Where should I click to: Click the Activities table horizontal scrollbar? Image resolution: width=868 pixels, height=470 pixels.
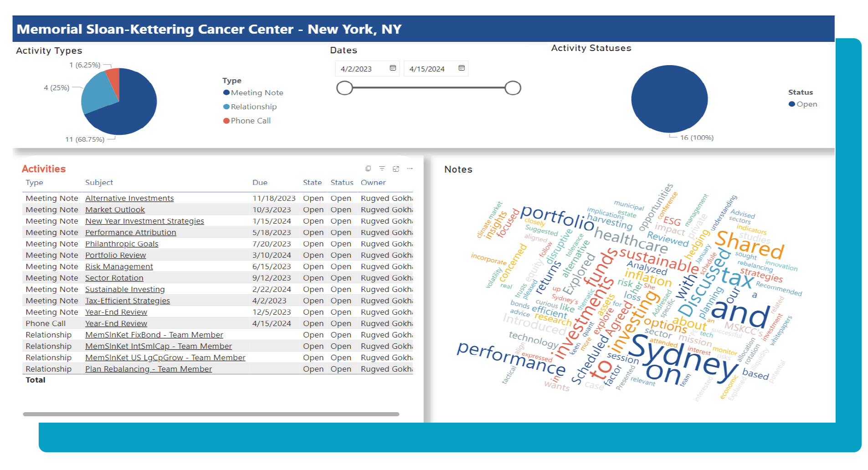[x=211, y=414]
